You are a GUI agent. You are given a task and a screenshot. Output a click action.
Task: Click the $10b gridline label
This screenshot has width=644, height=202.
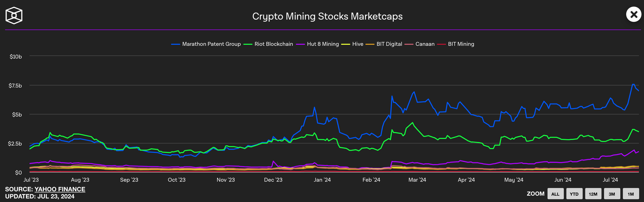16,57
